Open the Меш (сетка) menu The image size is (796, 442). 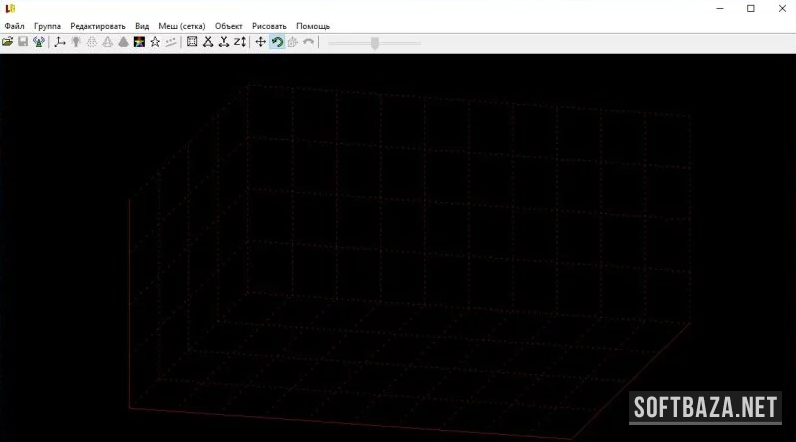[x=182, y=25]
